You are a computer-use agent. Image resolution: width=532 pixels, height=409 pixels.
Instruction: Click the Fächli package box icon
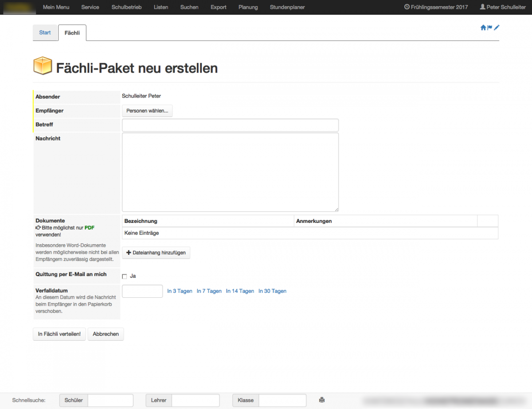click(43, 66)
